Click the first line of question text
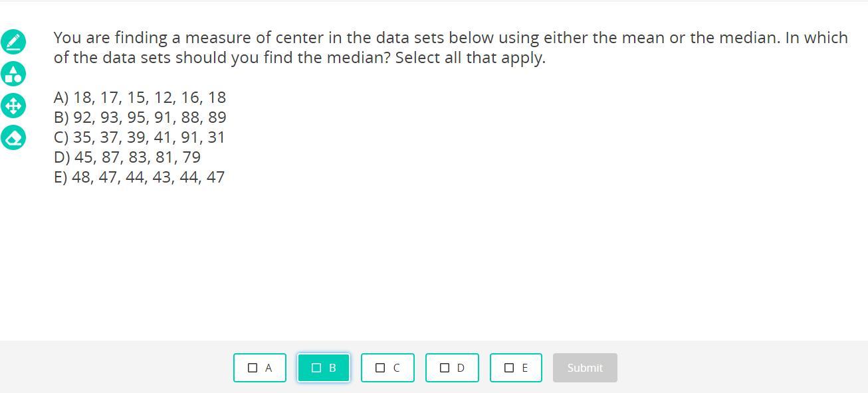This screenshot has height=393, width=868. click(x=450, y=38)
